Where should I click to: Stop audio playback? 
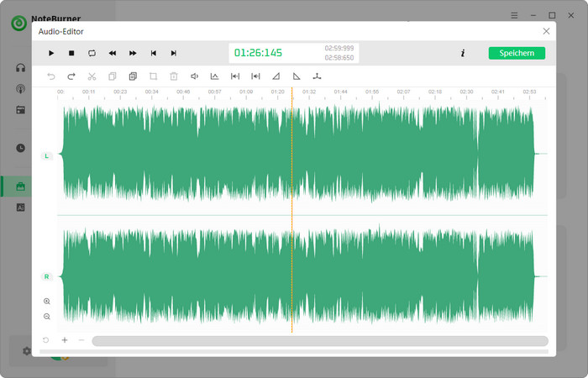[x=71, y=53]
